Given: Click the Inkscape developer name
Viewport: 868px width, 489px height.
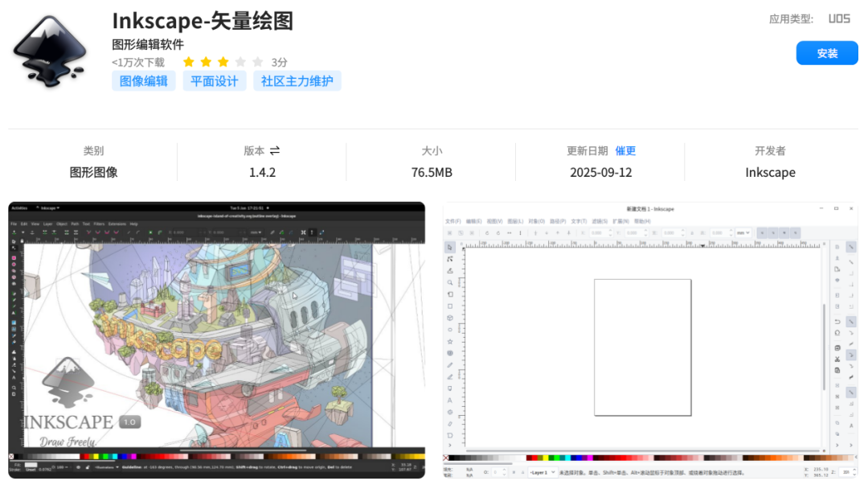Looking at the screenshot, I should pos(770,172).
